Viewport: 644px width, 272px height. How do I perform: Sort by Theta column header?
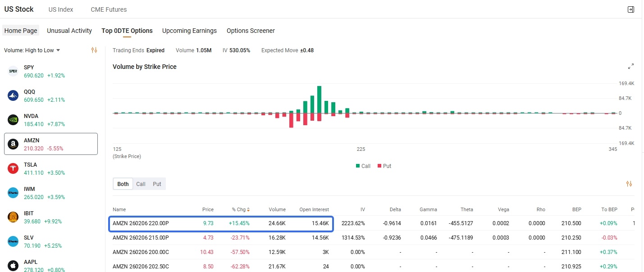coord(467,209)
